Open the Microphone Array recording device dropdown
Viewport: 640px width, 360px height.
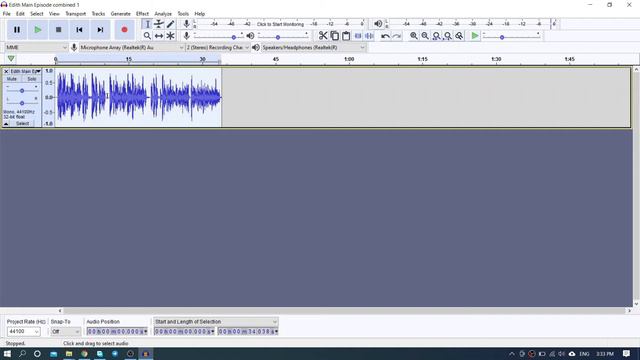[132, 47]
